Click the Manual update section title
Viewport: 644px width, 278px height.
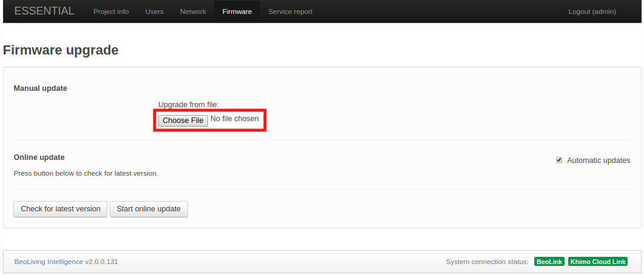coord(40,88)
